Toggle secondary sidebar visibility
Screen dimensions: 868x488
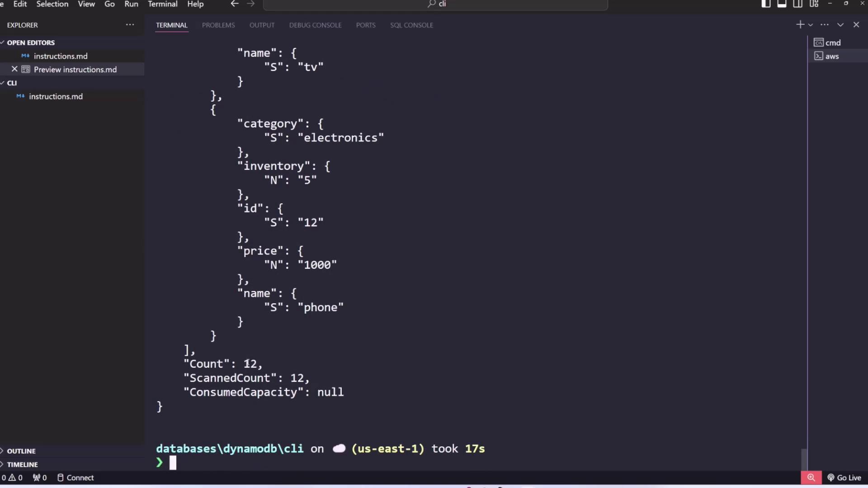point(798,4)
